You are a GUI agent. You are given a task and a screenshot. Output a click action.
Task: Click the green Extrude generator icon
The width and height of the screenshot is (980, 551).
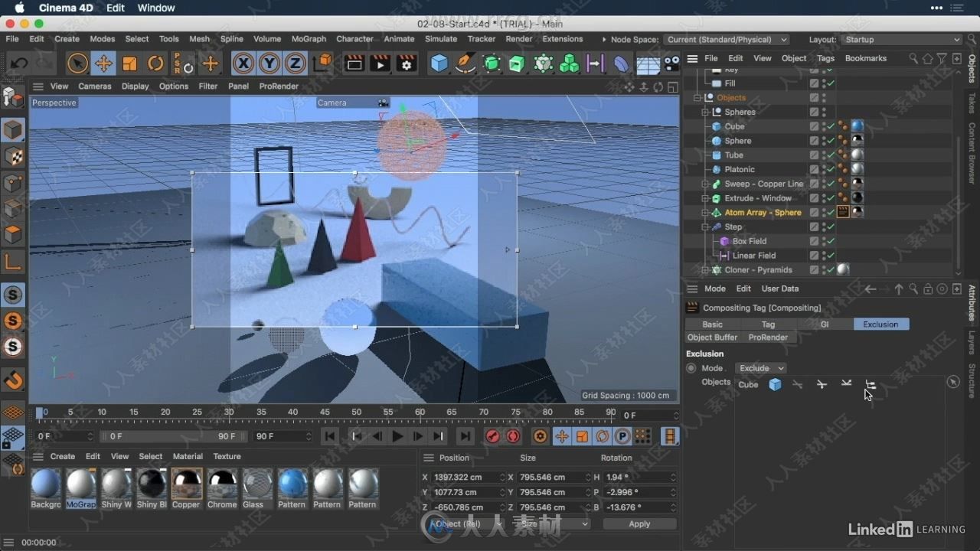pyautogui.click(x=518, y=64)
